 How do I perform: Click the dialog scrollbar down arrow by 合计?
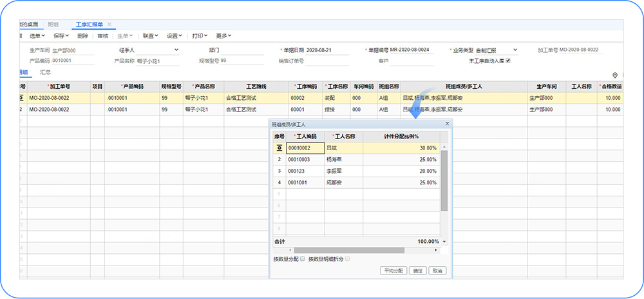(444, 242)
